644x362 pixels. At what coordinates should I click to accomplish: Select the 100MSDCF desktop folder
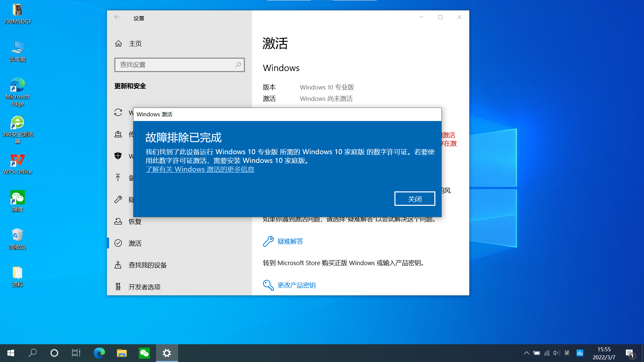tap(17, 14)
